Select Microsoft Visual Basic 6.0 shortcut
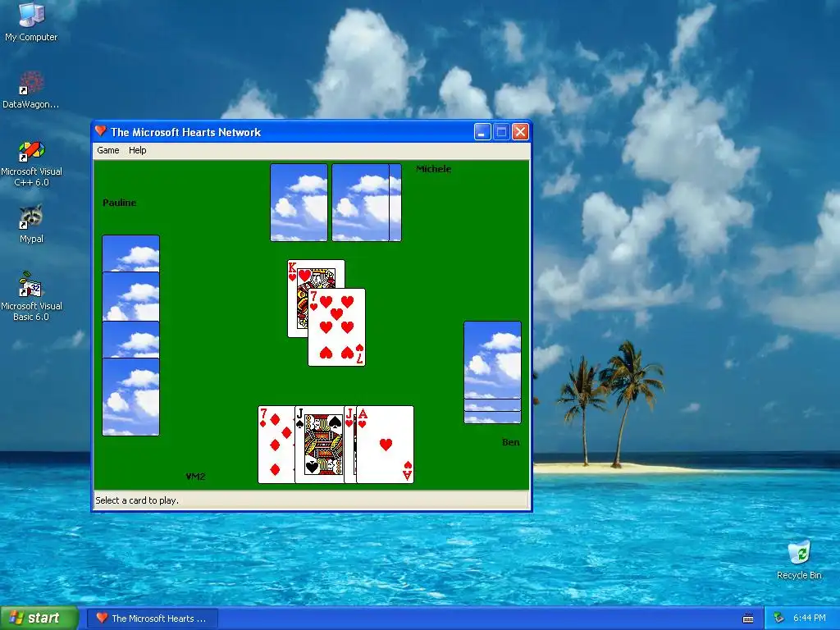The image size is (840, 630). [31, 297]
